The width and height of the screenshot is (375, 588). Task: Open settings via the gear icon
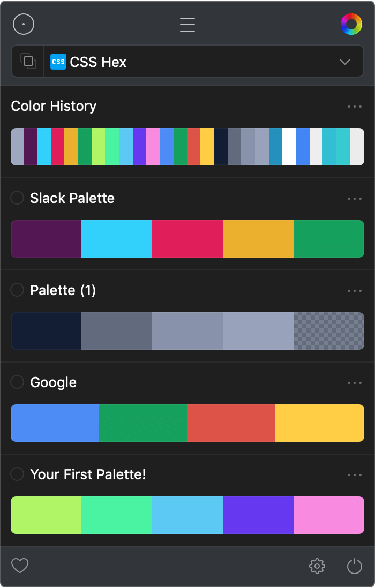pos(317,566)
